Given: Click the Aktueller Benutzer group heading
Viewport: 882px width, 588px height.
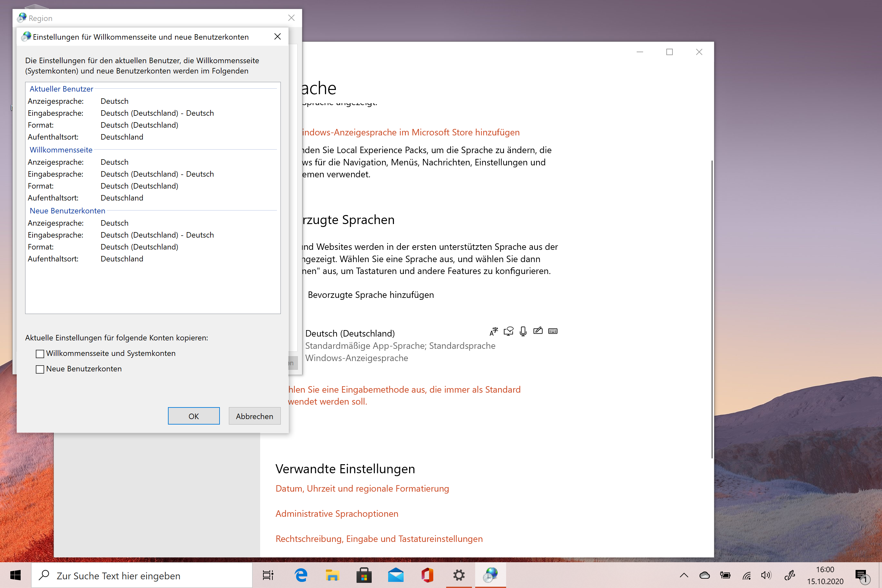Looking at the screenshot, I should coord(62,89).
